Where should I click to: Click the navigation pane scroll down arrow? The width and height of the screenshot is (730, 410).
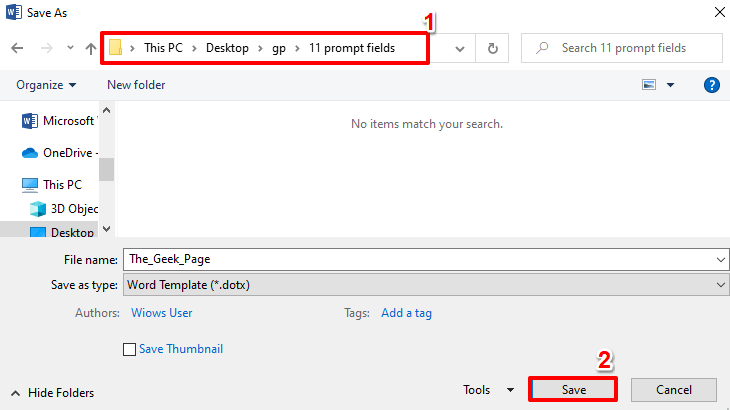[x=107, y=229]
